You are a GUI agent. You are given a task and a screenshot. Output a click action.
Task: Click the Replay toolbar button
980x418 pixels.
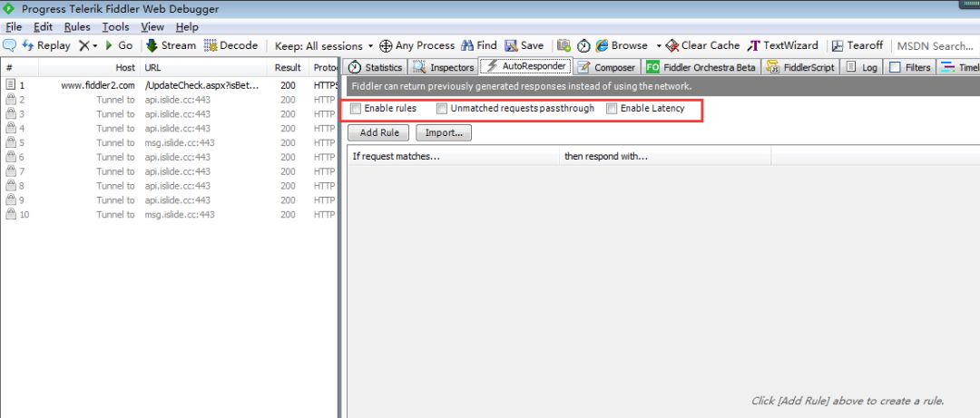46,45
